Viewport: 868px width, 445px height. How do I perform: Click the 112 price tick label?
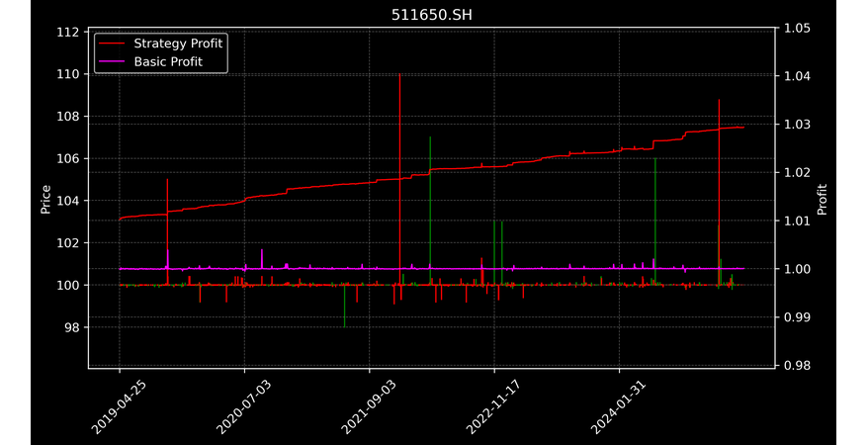[67, 32]
